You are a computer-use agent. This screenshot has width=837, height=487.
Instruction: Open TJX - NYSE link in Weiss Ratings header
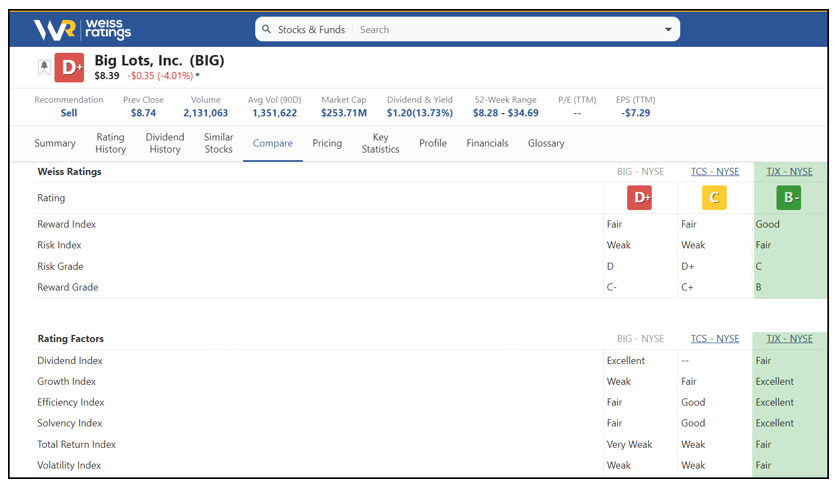(x=789, y=171)
